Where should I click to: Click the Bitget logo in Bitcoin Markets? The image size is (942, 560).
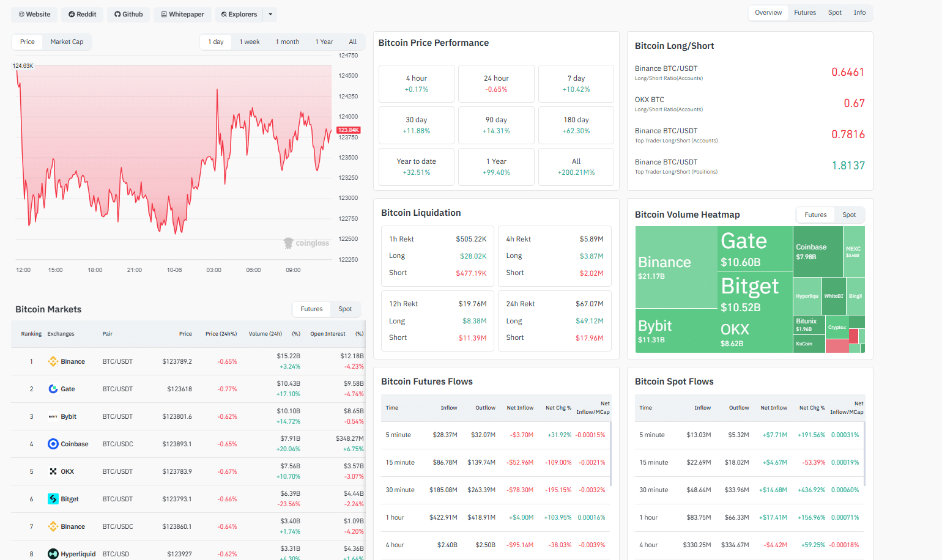pos(54,499)
